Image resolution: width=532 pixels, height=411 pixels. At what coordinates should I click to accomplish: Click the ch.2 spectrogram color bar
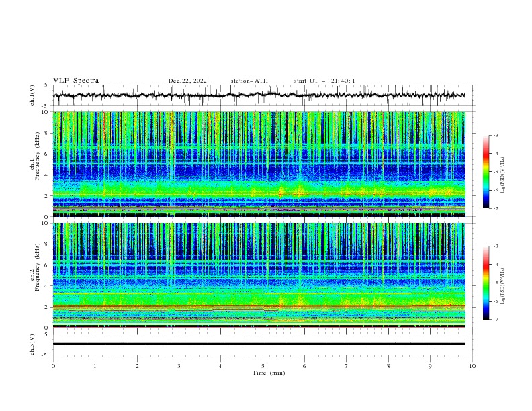(x=486, y=283)
